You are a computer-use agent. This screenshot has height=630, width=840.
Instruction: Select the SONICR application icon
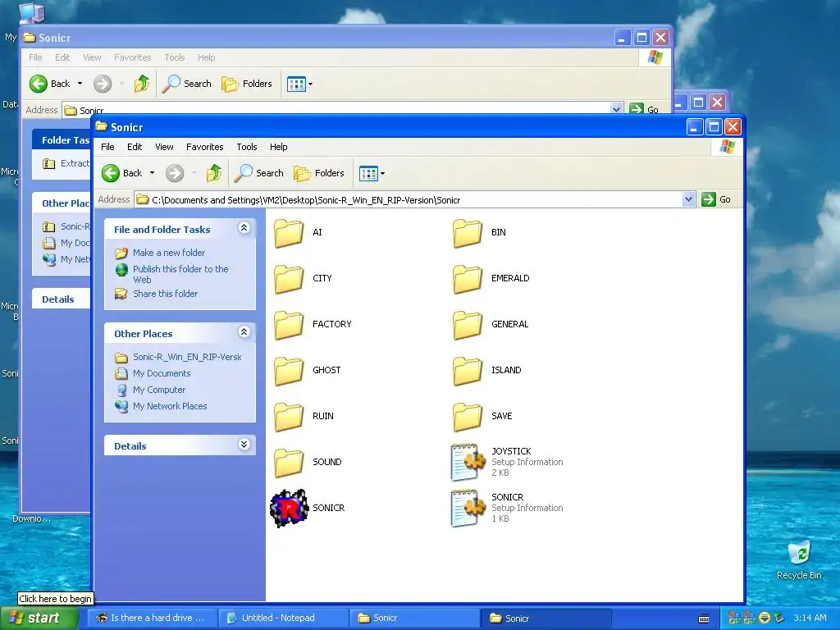[x=290, y=508]
